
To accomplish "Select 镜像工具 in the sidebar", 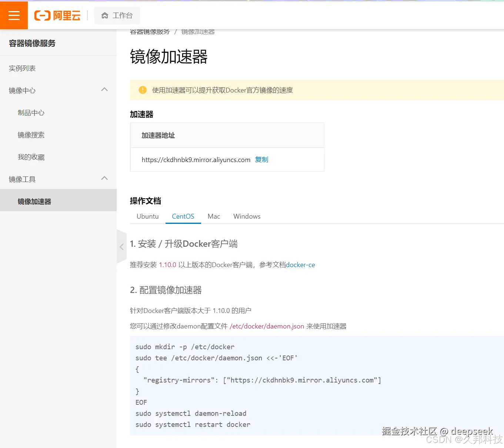I will [x=22, y=179].
